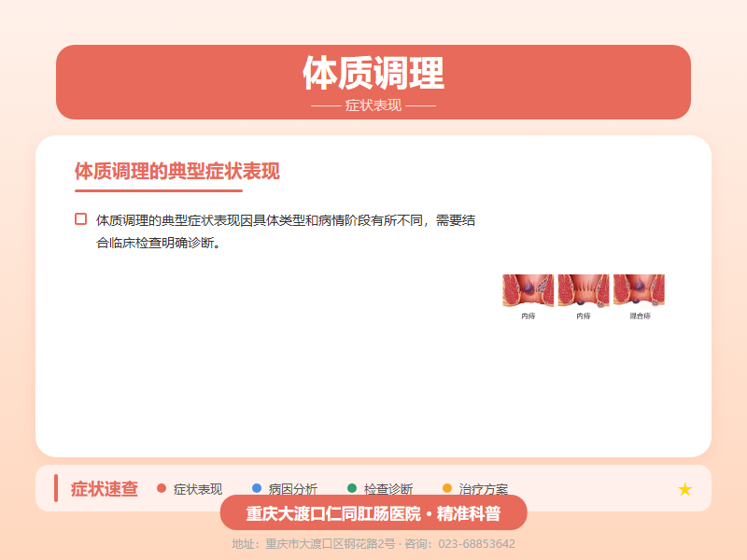Click the 症状速查 label
The image size is (747, 560).
[105, 489]
